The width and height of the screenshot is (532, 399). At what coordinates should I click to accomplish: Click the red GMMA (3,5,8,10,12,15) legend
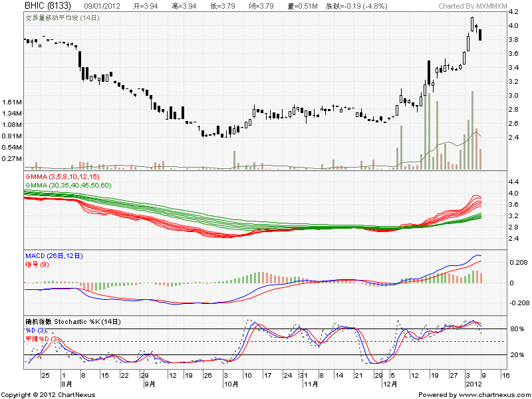click(x=62, y=177)
